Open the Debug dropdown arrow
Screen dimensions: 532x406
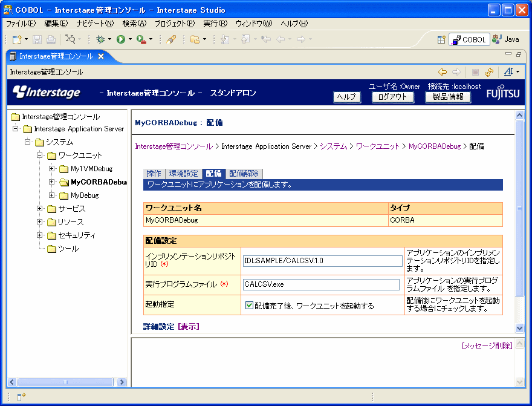(109, 39)
